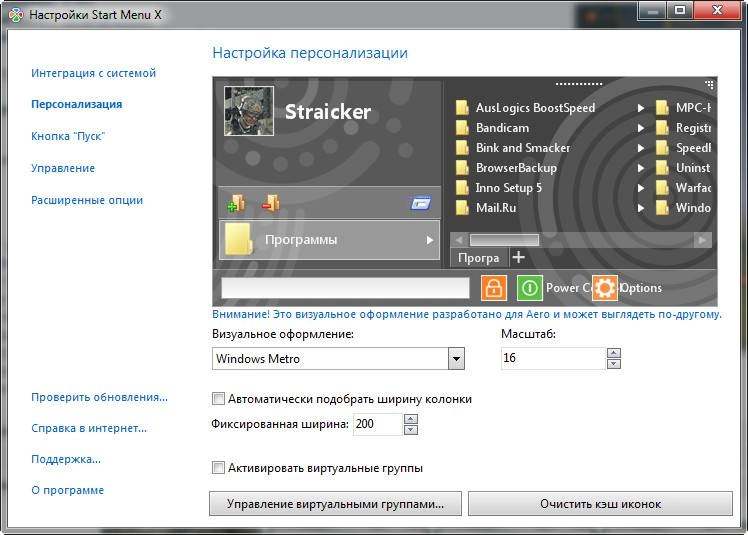Viewport: 748px width, 535px height.
Task: Go to Кнопка "Пуск" settings
Action: (x=68, y=136)
